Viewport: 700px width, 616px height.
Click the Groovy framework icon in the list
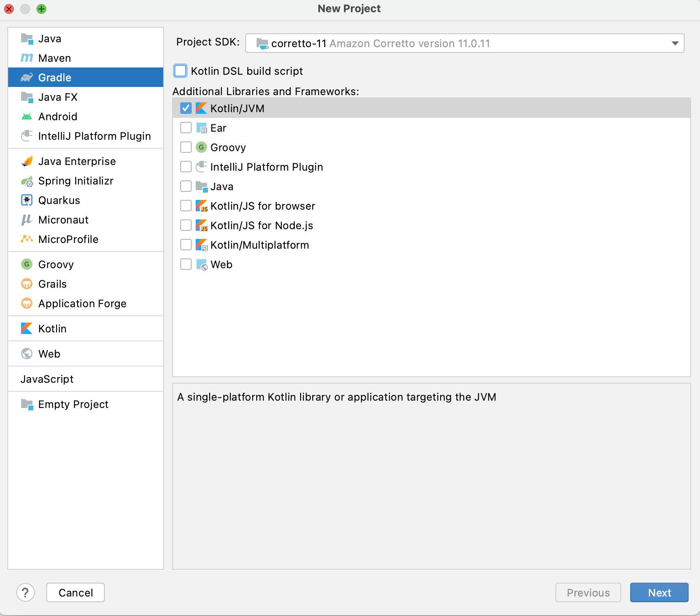201,147
